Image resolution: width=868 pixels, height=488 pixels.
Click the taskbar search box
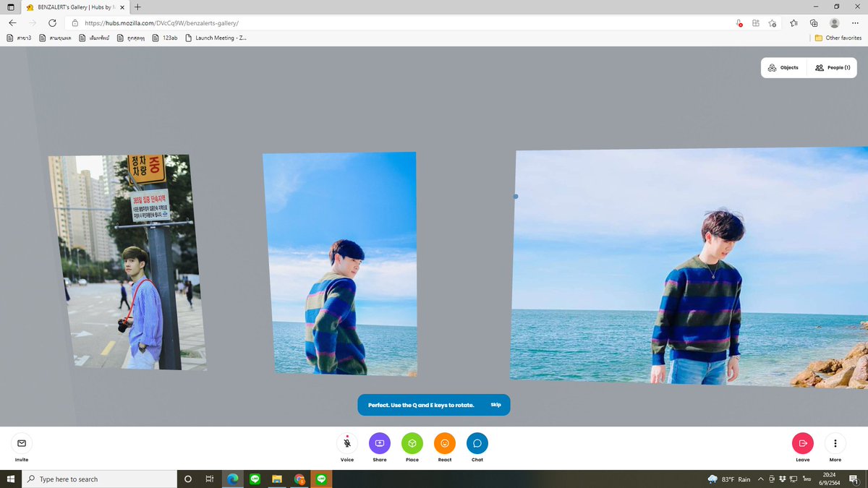tap(99, 479)
